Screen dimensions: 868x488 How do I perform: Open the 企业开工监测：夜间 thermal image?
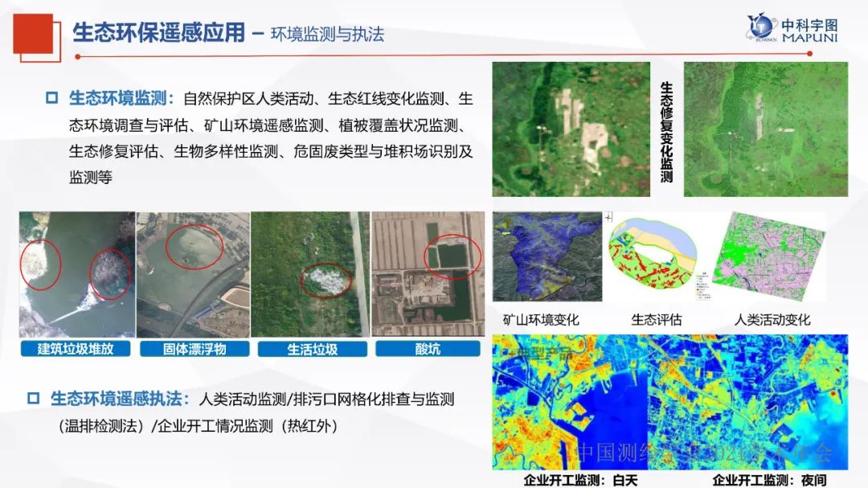(747, 402)
